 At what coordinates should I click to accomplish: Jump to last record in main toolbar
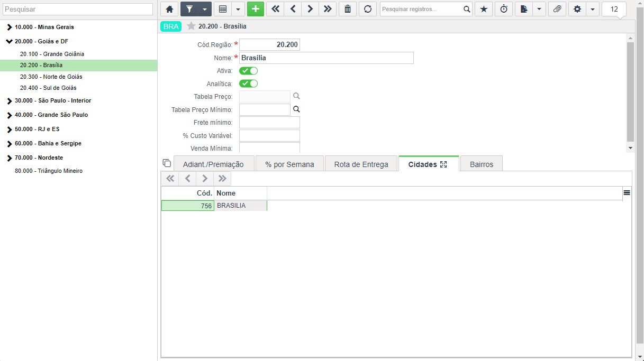[328, 9]
